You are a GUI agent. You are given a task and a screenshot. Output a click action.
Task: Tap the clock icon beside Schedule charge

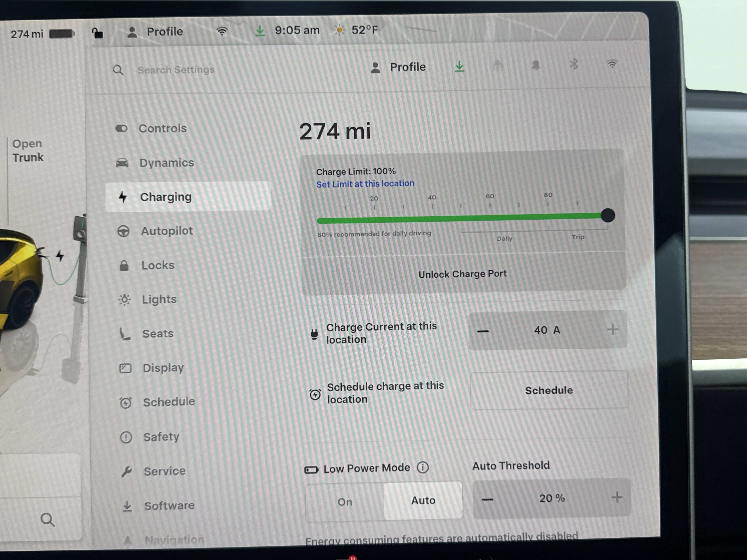click(x=315, y=394)
